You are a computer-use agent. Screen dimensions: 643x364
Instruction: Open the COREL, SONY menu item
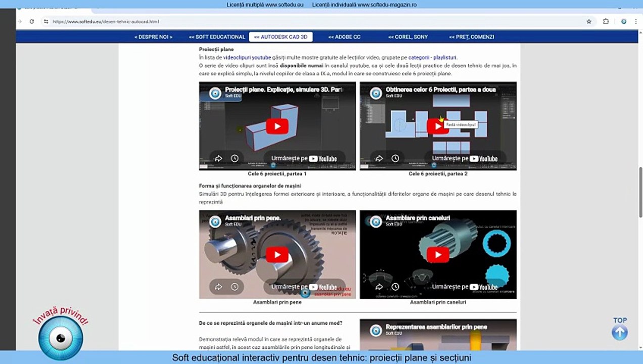pyautogui.click(x=408, y=37)
